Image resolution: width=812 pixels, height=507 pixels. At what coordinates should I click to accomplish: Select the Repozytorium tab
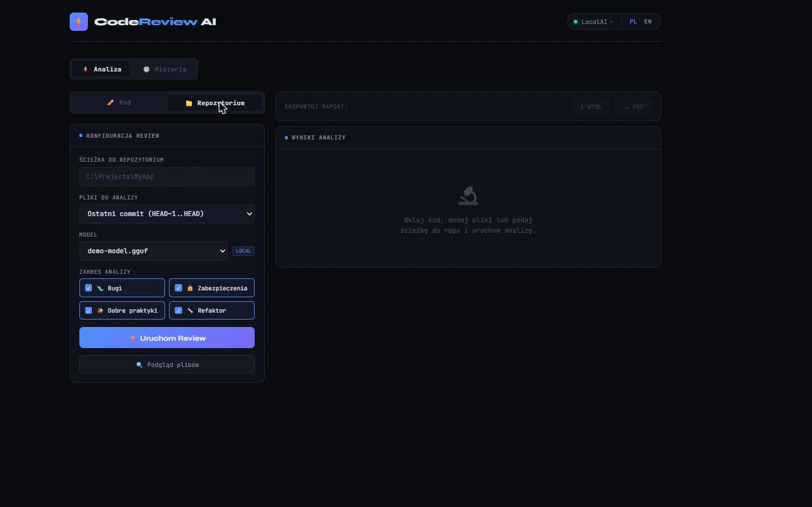point(215,103)
